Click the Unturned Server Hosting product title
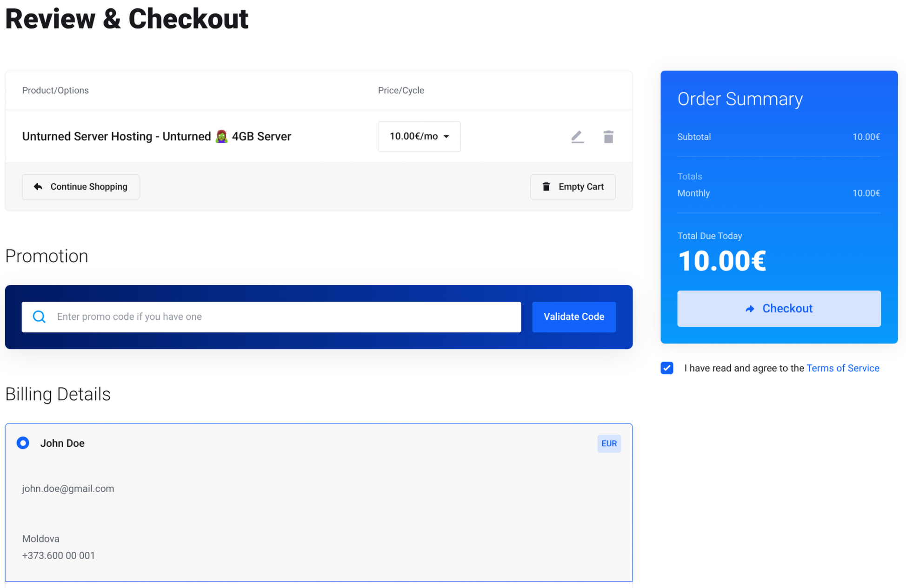Screen dimensions: 906x588 click(x=116, y=136)
